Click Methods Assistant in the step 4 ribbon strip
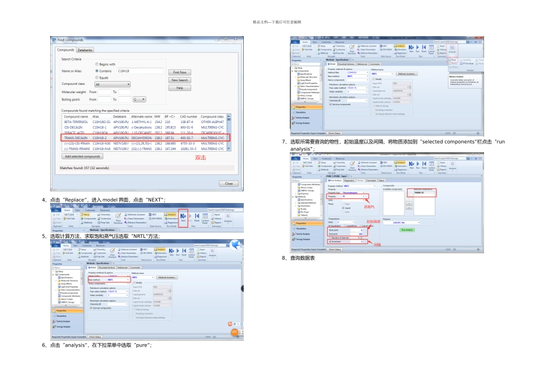The width and height of the screenshot is (554, 392). 135,214
